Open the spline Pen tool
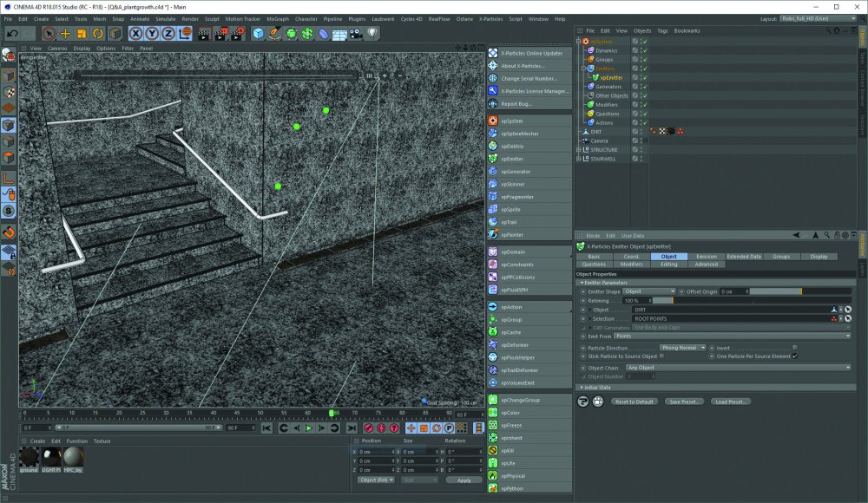Screen dimensions: 868x503 tap(274, 34)
